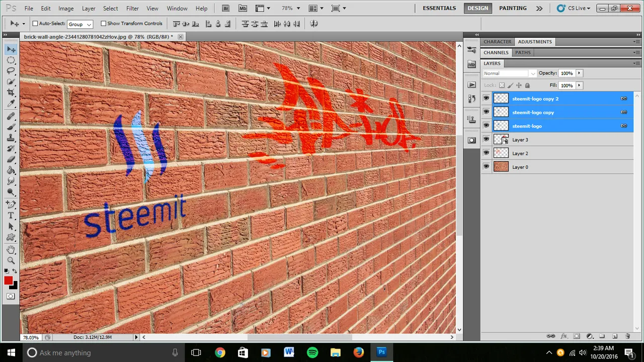Switch to Essentials workspace

[x=439, y=9]
